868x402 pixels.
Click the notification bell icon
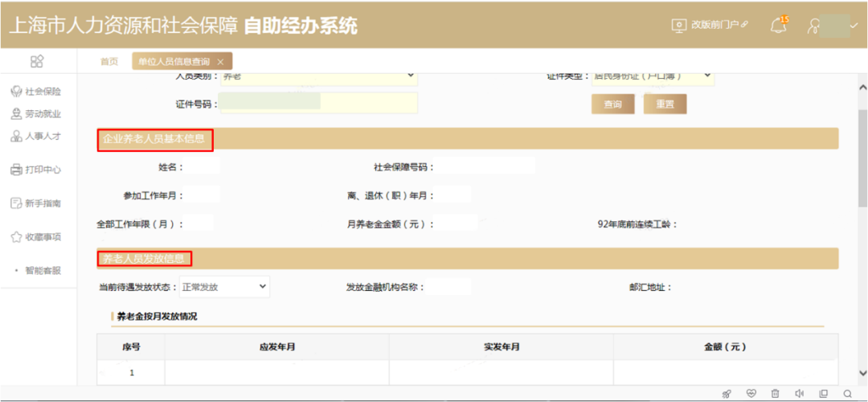(x=777, y=25)
